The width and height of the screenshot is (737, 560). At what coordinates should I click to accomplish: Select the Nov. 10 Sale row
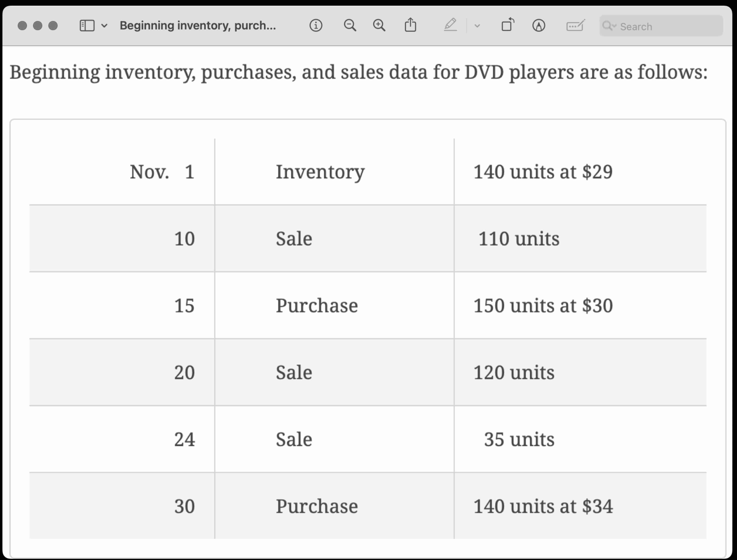pyautogui.click(x=366, y=238)
